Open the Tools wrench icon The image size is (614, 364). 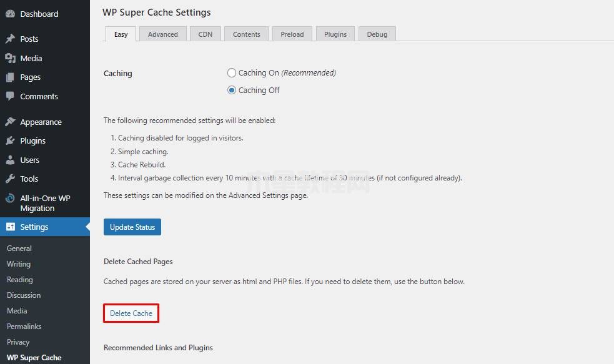pos(10,179)
